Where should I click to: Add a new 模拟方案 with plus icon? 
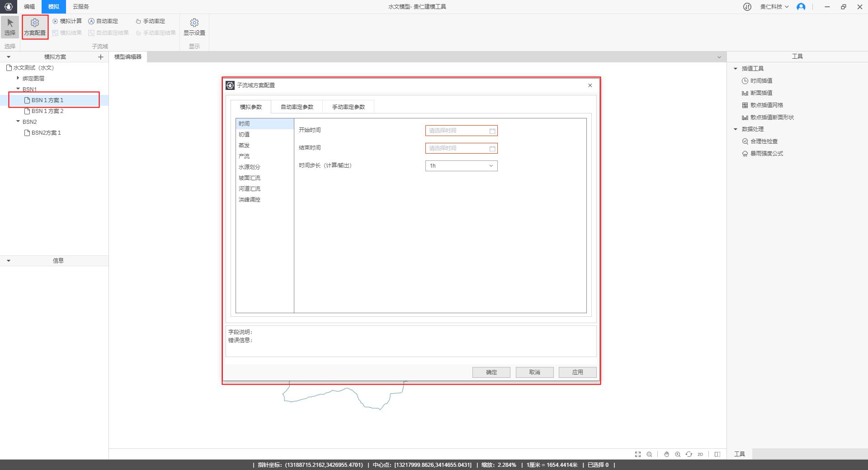coord(101,57)
